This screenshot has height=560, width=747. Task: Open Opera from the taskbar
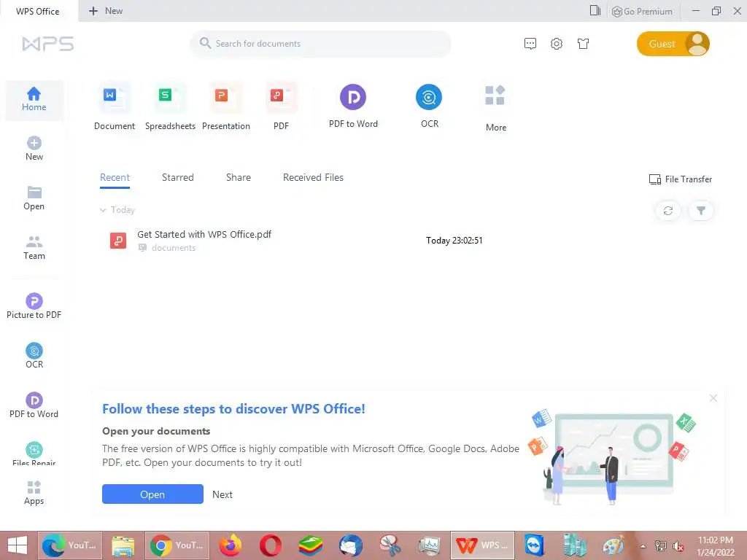[270, 545]
